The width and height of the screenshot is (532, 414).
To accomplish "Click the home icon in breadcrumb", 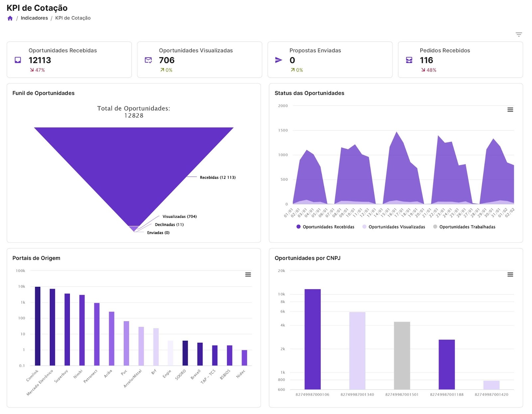I will tap(10, 18).
